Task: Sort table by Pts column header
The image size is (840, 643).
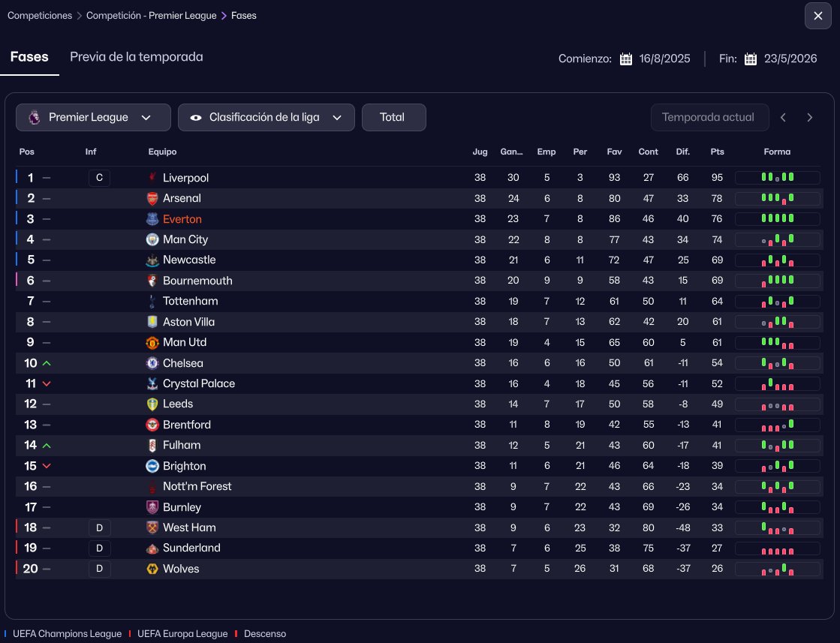Action: [x=717, y=152]
